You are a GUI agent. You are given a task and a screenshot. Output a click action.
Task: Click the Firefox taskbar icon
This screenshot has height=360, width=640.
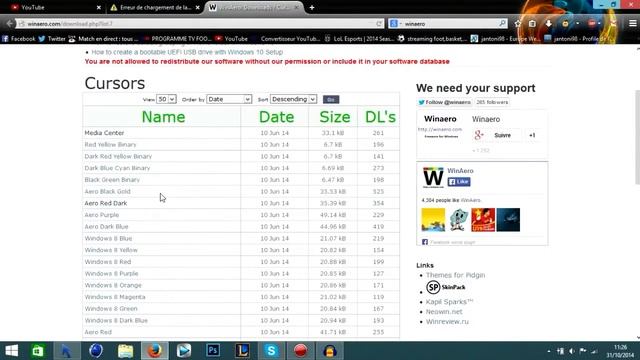(155, 351)
